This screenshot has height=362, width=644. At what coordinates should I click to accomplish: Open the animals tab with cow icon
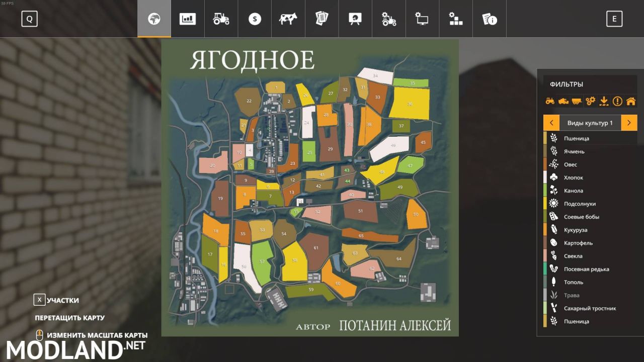(288, 19)
